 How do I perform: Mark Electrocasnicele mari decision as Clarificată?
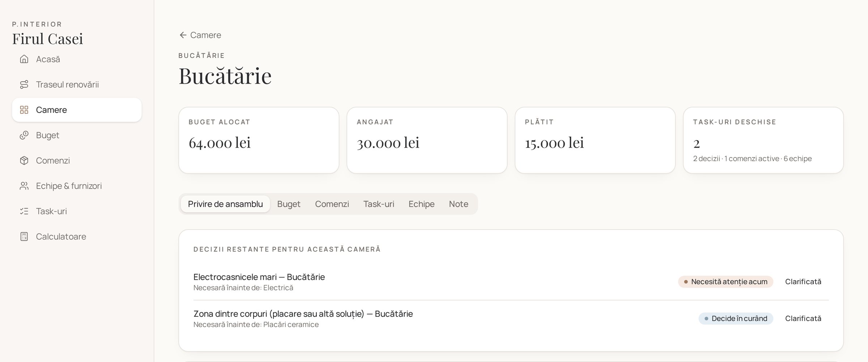click(x=803, y=282)
